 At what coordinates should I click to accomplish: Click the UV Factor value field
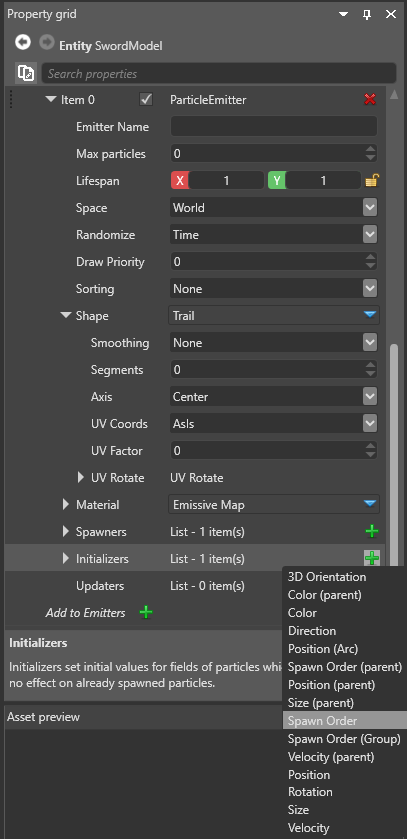coord(267,451)
